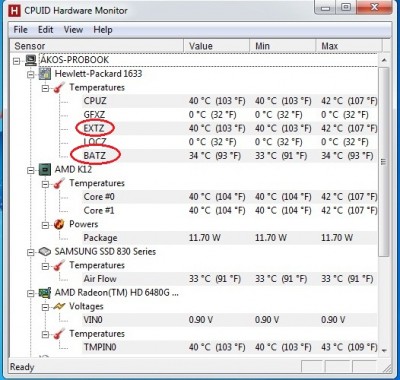
Task: Click the thermometer icon under AMD Radeon
Action: 59,334
